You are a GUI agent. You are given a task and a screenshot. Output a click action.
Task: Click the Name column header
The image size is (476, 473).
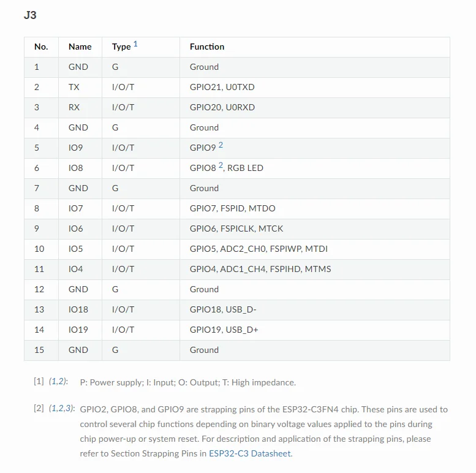click(x=80, y=47)
